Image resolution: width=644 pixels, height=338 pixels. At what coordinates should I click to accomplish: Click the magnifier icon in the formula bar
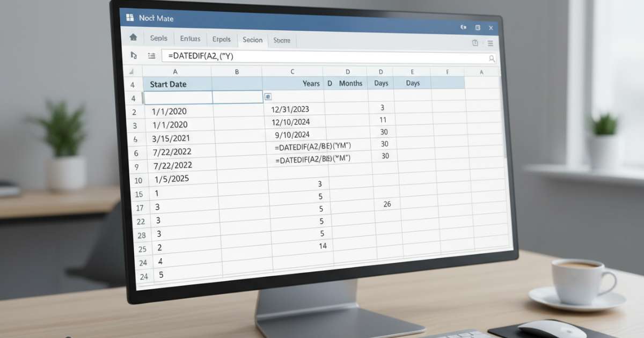[x=492, y=58]
